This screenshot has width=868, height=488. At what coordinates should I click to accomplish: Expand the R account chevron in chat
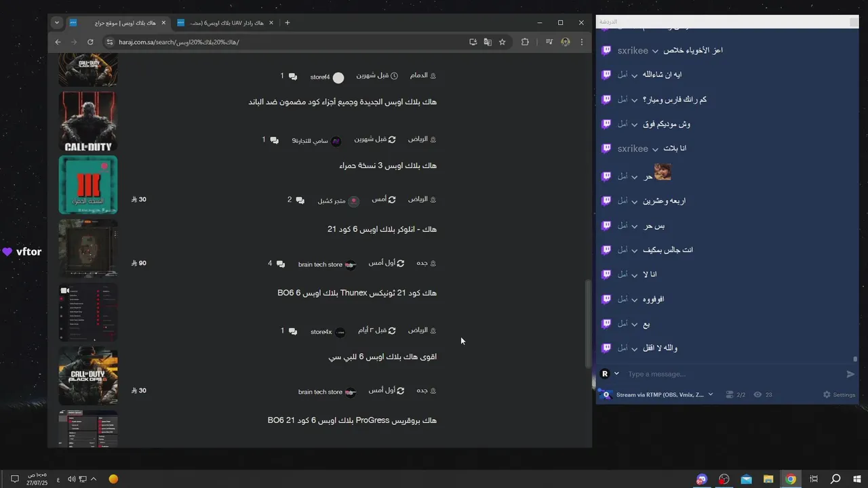(x=616, y=373)
